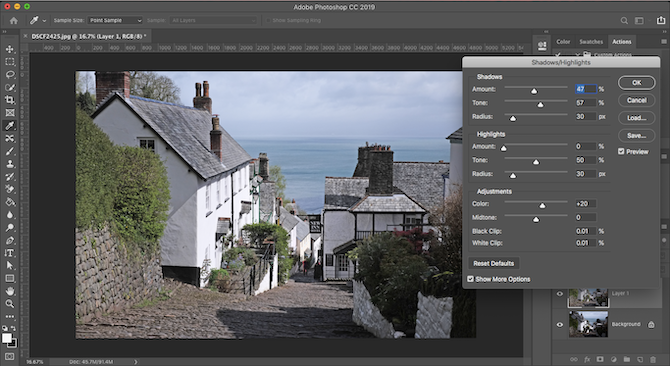Screen dimensions: 670x366
Task: Delete layer using the trash icon
Action: pyautogui.click(x=652, y=360)
